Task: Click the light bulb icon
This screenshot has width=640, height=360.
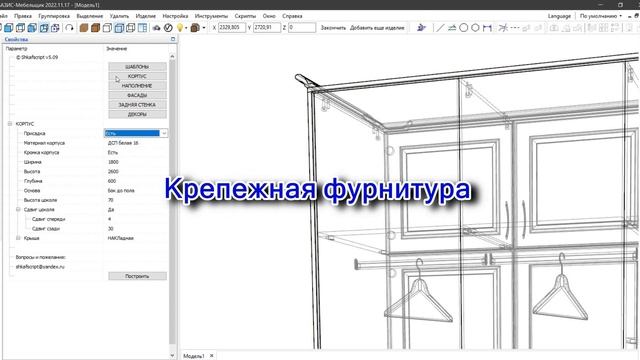Action: pos(180,28)
